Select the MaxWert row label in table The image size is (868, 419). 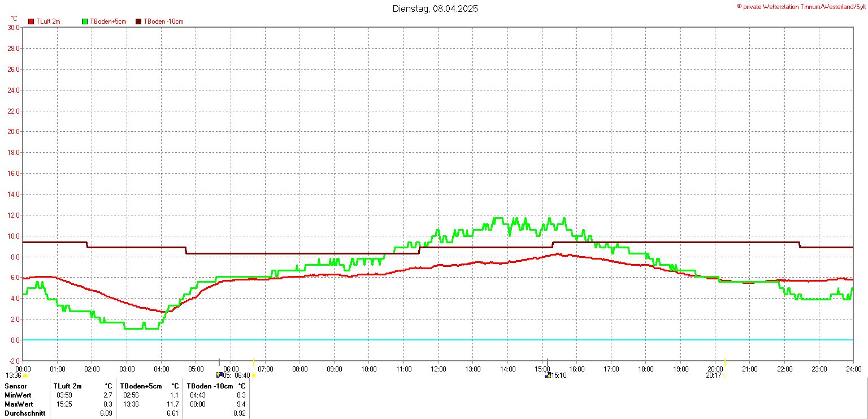coord(19,404)
